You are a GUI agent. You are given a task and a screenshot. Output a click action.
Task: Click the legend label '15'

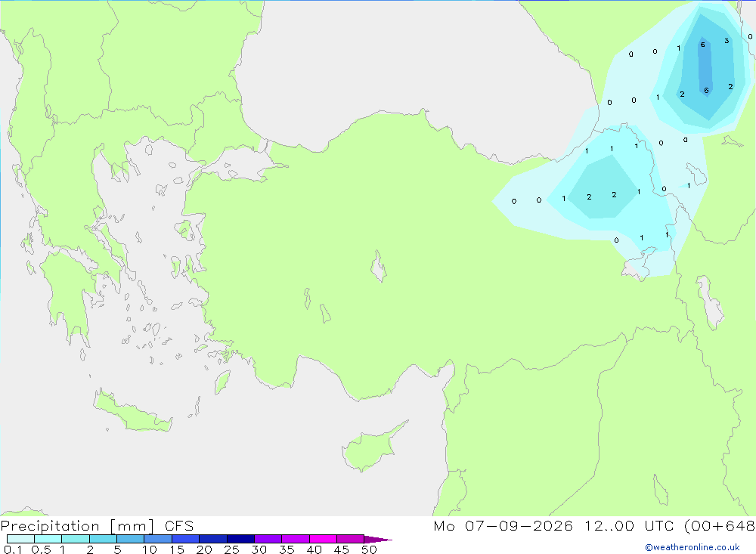(x=177, y=549)
